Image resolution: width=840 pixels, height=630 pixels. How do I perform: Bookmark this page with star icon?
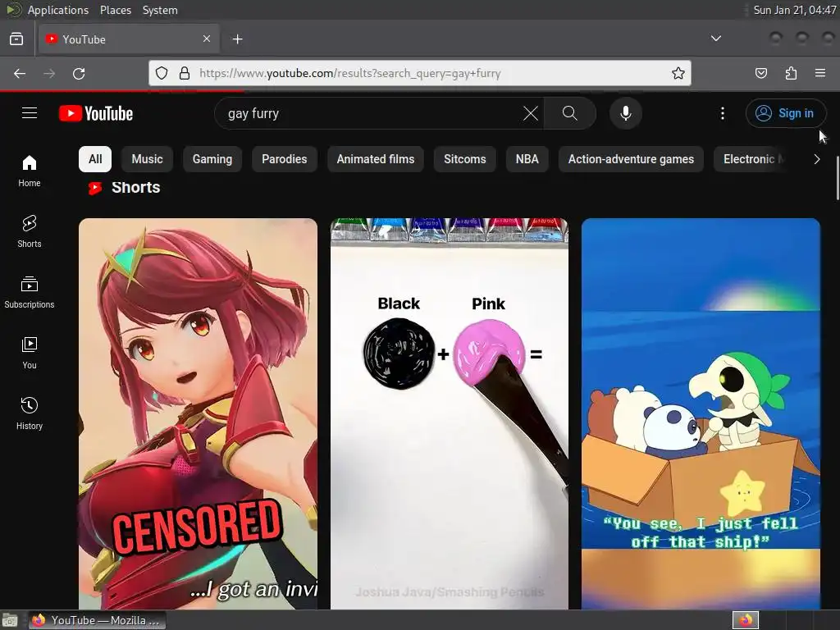point(678,73)
